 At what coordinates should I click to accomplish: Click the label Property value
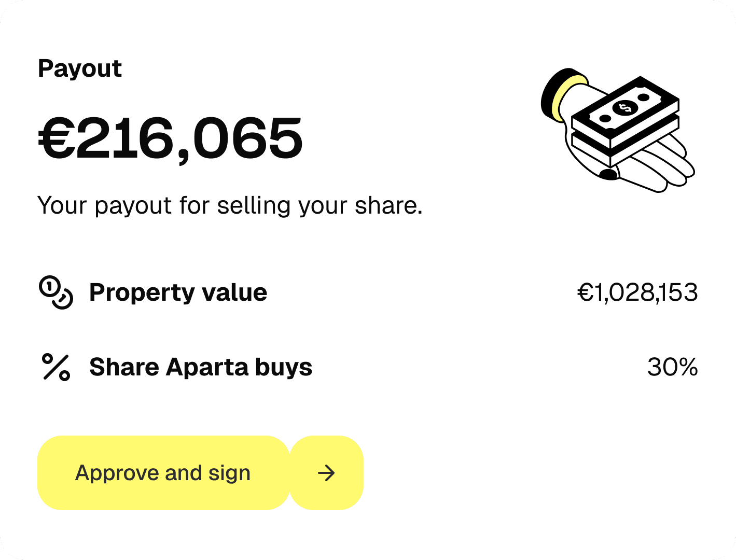(178, 292)
